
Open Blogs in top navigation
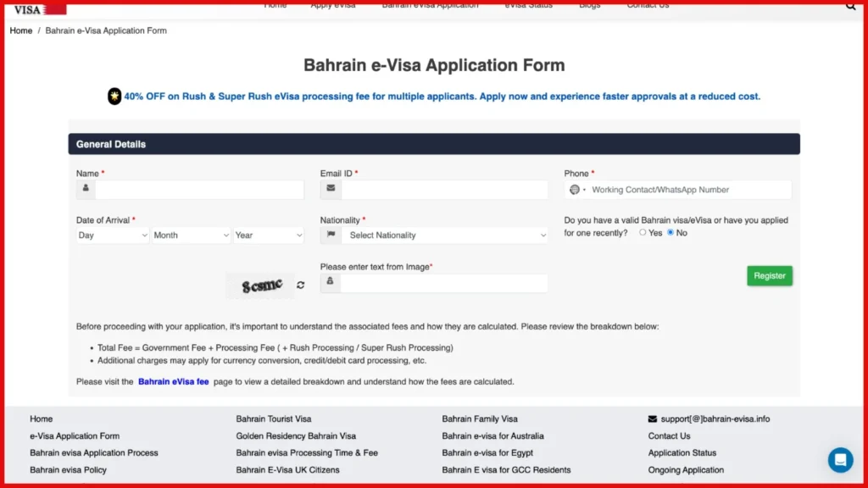pos(590,5)
